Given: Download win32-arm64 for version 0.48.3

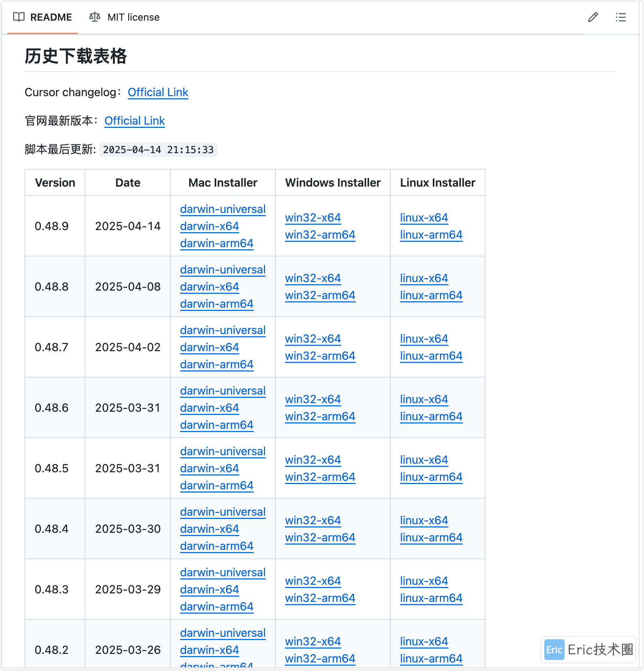Looking at the screenshot, I should pos(320,598).
